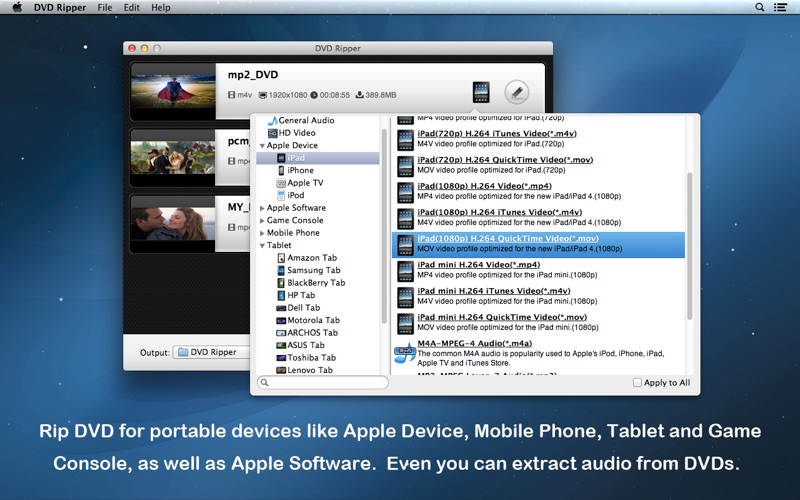Select the mp2_DVD video thumbnail
The image size is (800, 500).
pyautogui.click(x=173, y=91)
